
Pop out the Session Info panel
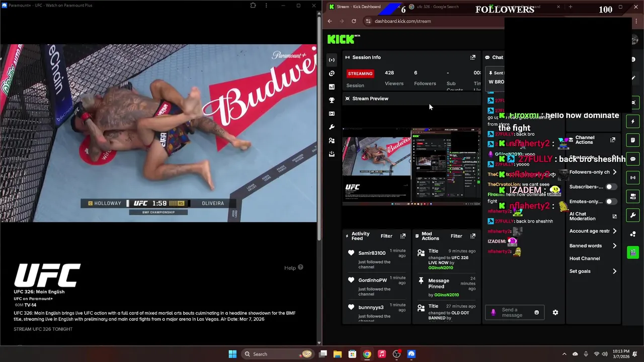coord(472,57)
